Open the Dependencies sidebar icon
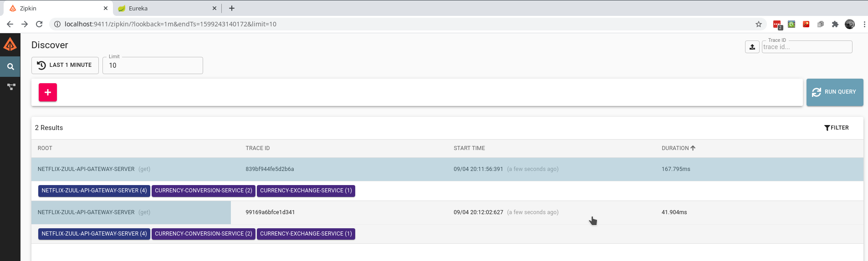The width and height of the screenshot is (868, 261). [11, 86]
